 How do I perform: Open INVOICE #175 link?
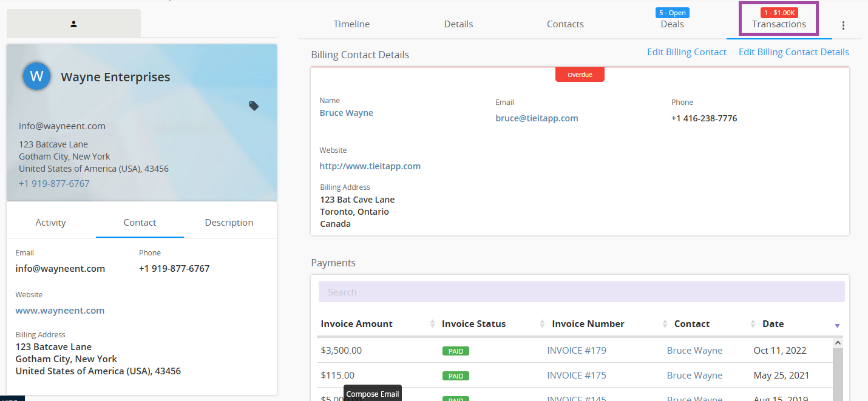pos(577,376)
